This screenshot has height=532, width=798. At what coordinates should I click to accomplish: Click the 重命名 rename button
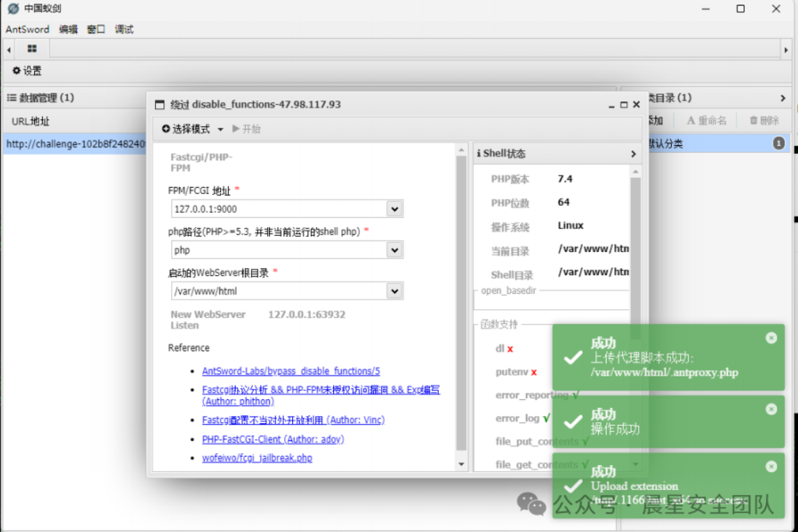(x=706, y=121)
